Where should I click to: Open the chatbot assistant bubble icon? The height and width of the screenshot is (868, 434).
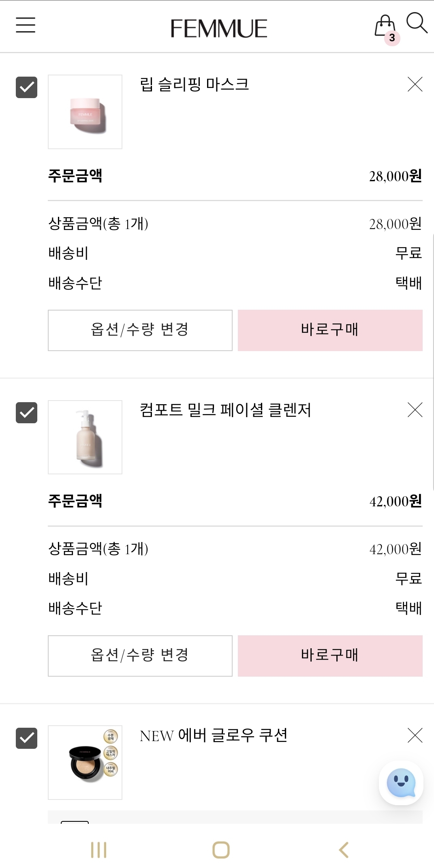click(x=401, y=783)
